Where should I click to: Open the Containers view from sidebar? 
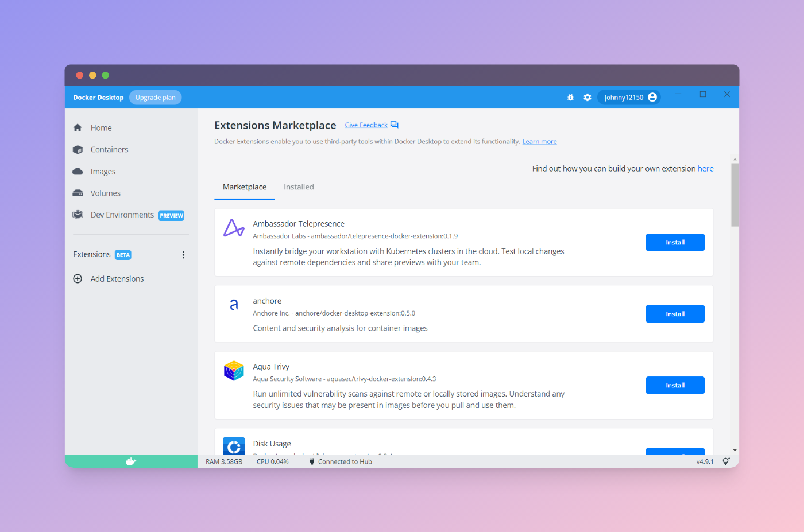tap(109, 149)
